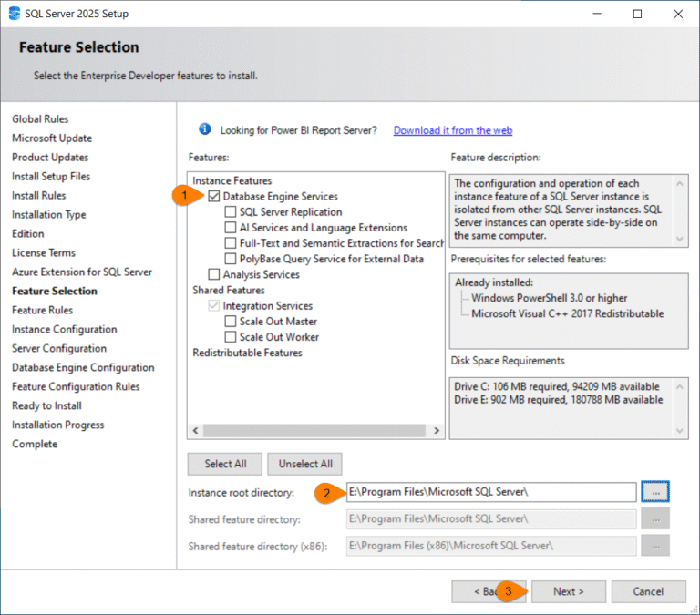Select the Feature Rules step

(43, 310)
